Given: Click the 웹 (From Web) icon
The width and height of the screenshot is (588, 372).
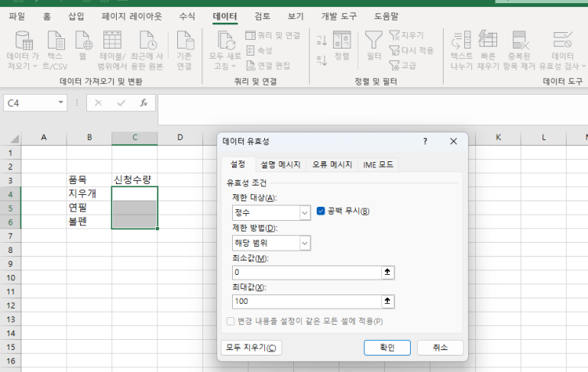Looking at the screenshot, I should [x=83, y=41].
